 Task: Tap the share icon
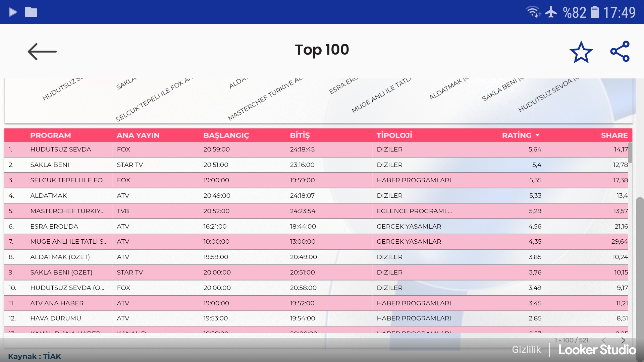click(x=620, y=51)
